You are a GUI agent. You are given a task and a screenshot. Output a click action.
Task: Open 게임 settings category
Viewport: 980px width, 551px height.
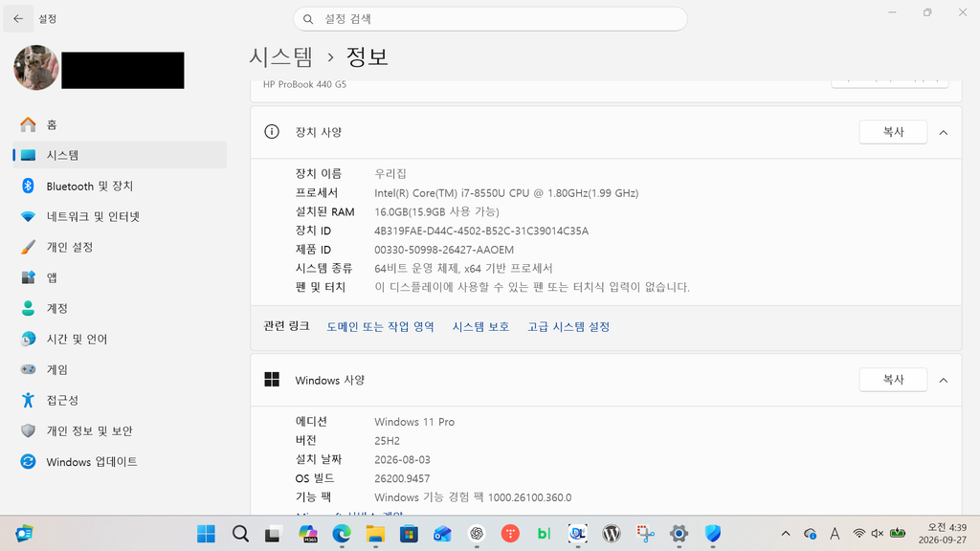(x=120, y=369)
